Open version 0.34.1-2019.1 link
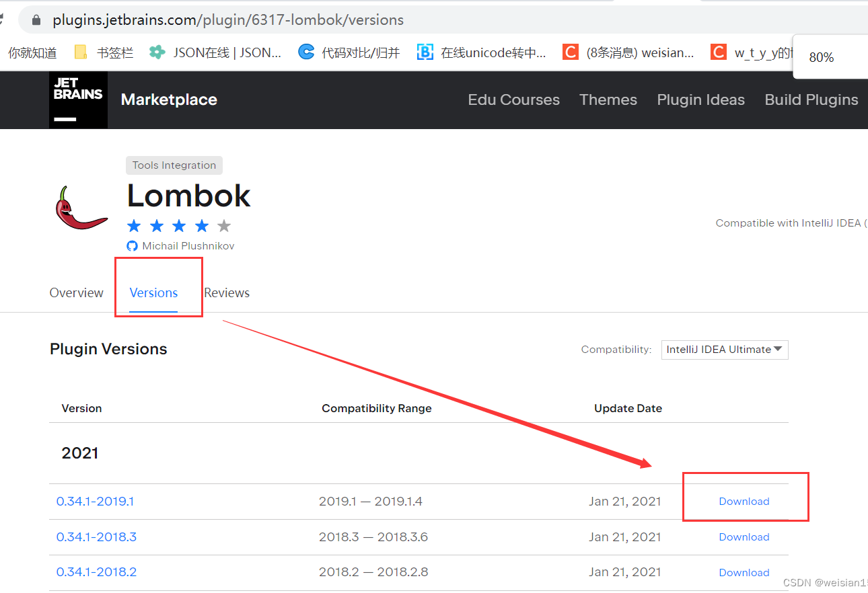 click(x=95, y=502)
